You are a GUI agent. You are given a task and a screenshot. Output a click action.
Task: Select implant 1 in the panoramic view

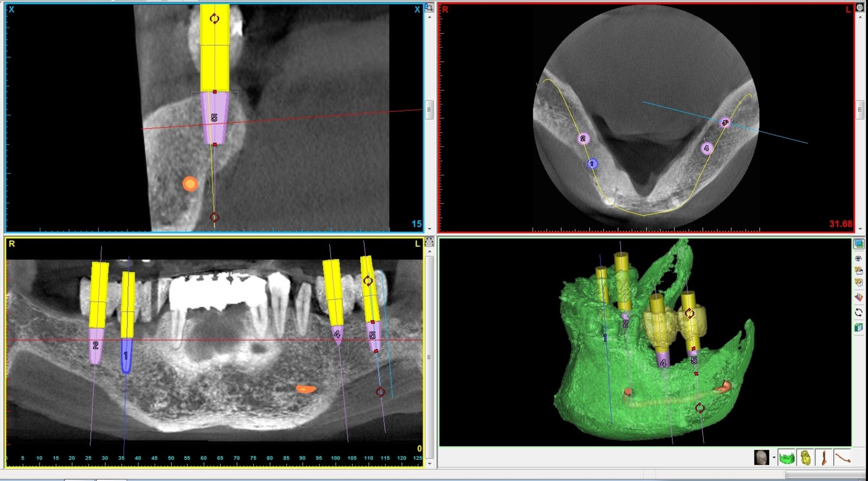click(x=126, y=356)
